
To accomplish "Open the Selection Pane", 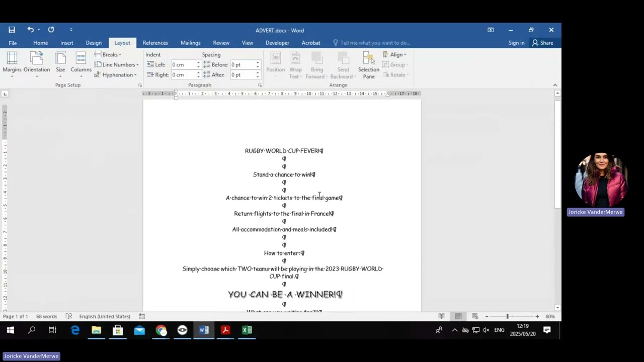I will 369,65.
